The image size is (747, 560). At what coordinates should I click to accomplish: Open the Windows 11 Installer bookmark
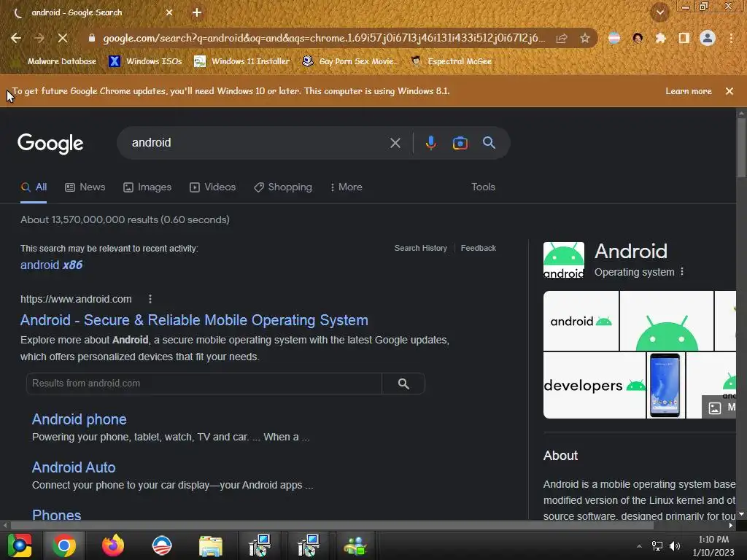tap(242, 61)
